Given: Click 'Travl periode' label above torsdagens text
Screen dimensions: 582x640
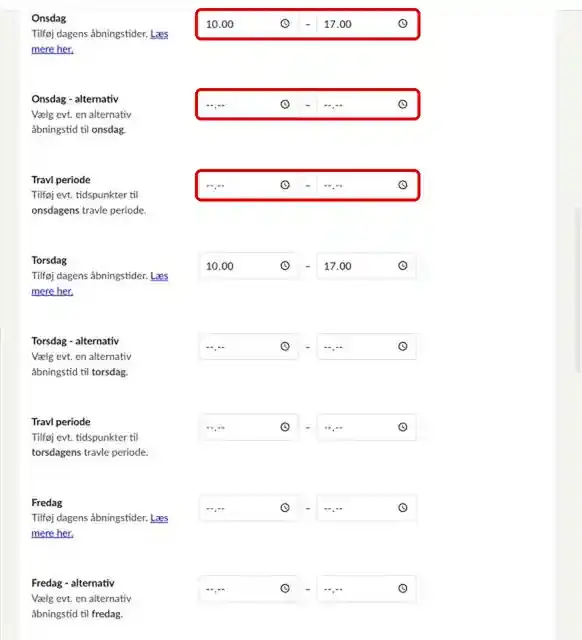Looking at the screenshot, I should tap(61, 422).
